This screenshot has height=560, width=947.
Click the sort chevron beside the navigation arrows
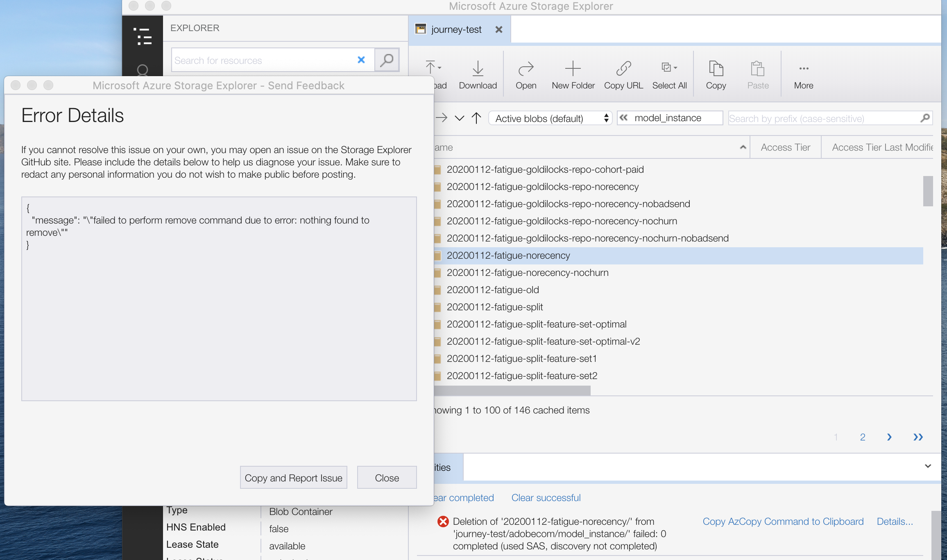459,118
